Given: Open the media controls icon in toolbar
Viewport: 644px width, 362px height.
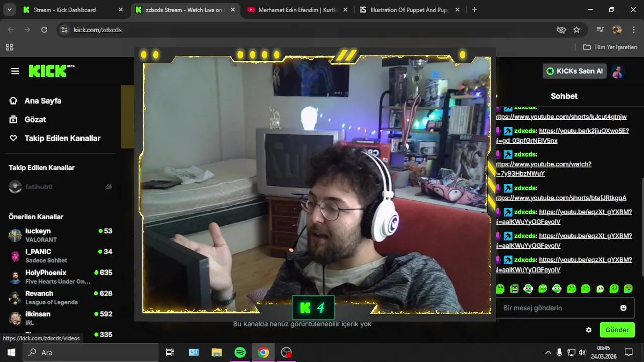Looking at the screenshot, I should coord(600,30).
